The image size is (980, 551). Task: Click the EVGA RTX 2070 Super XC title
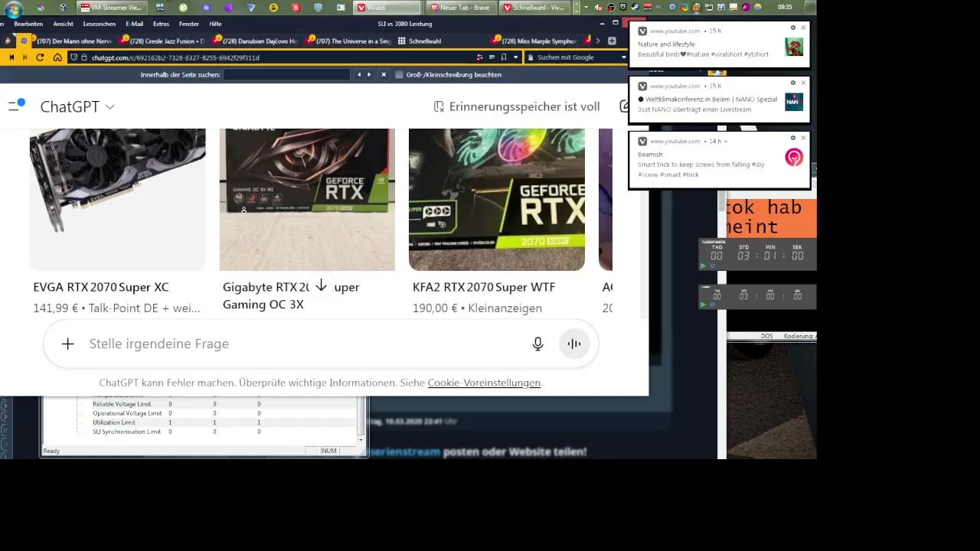click(101, 287)
